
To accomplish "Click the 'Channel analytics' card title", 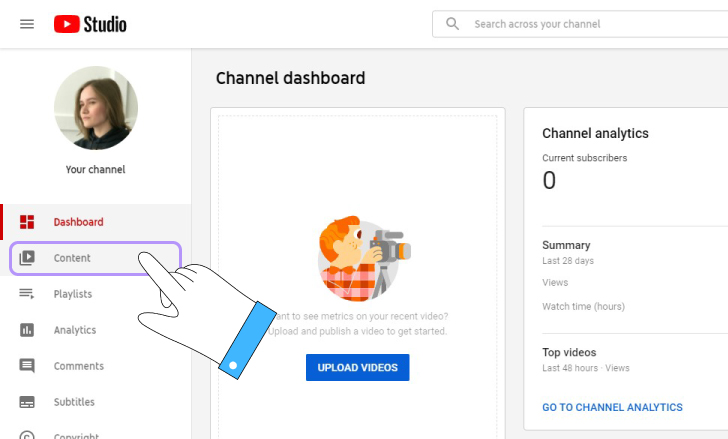I will pos(595,134).
